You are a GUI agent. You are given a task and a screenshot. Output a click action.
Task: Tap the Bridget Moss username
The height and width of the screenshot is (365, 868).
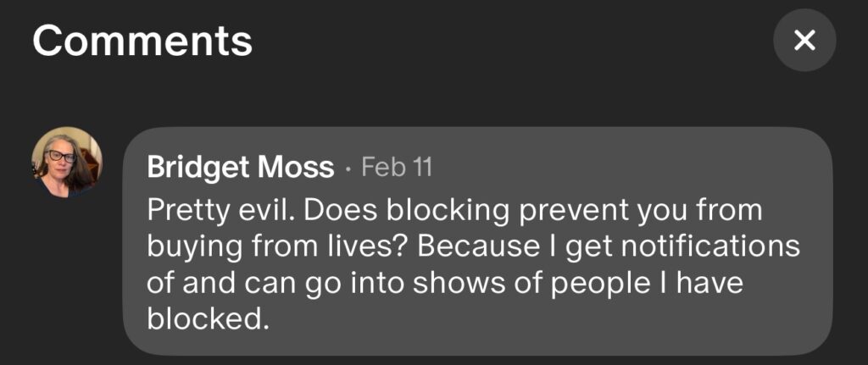[240, 167]
